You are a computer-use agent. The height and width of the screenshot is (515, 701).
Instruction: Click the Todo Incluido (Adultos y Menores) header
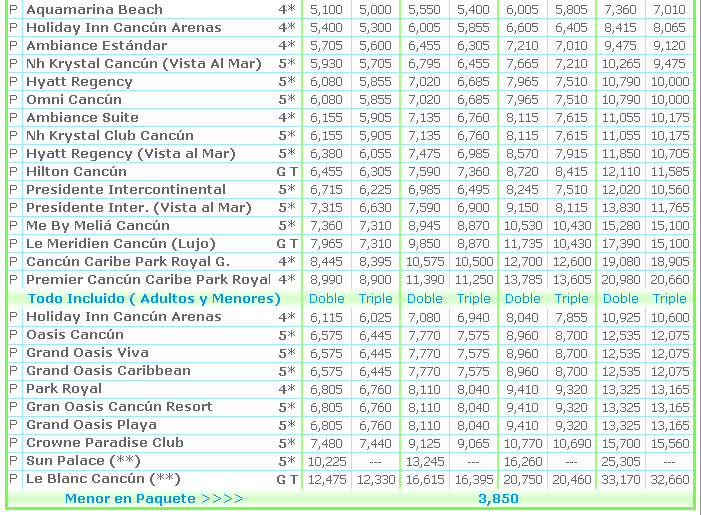(154, 299)
